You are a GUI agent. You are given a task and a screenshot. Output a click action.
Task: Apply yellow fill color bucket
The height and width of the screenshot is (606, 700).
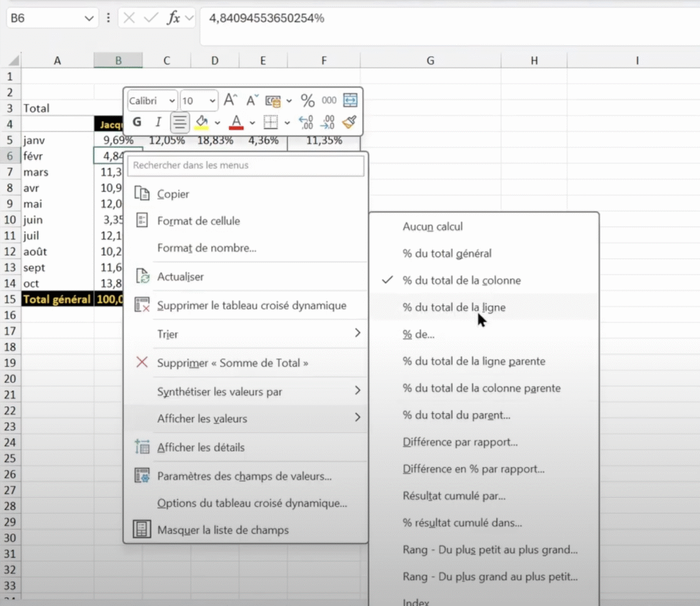[x=202, y=122]
